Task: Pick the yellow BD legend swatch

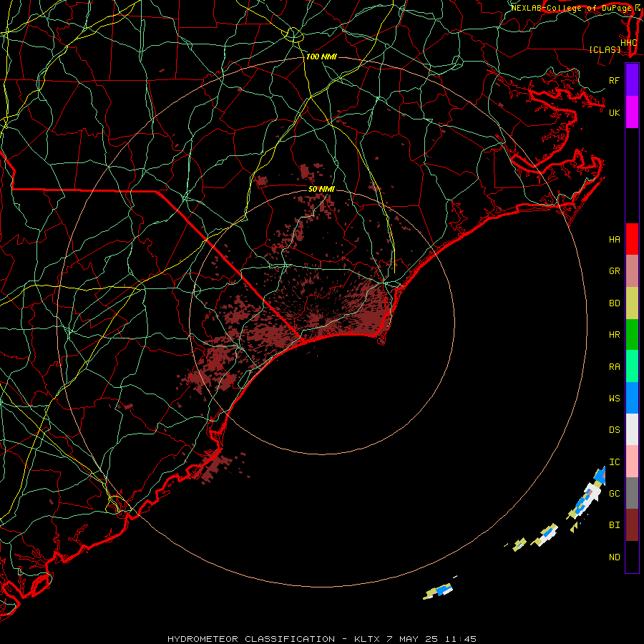Action: pos(632,303)
